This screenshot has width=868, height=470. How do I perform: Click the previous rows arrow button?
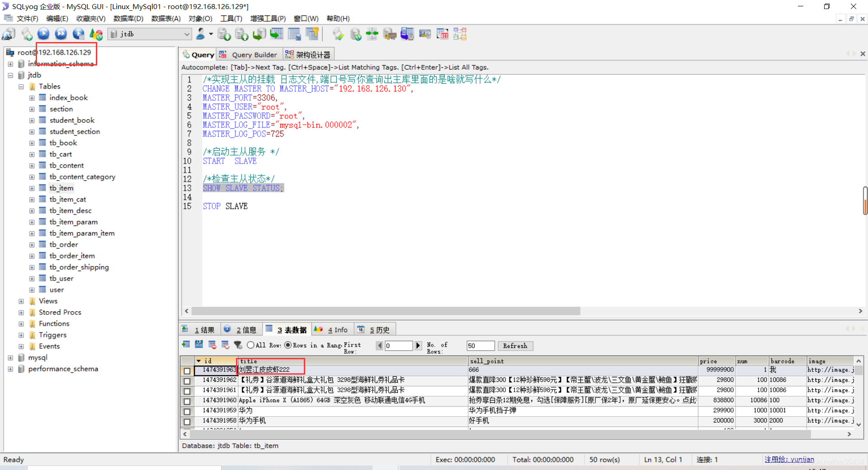(x=380, y=346)
